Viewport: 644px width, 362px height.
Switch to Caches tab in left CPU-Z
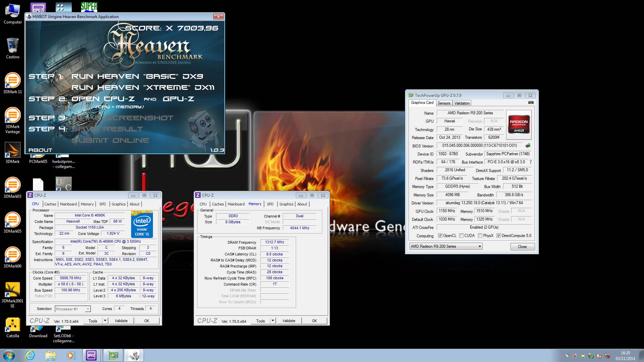[50, 204]
